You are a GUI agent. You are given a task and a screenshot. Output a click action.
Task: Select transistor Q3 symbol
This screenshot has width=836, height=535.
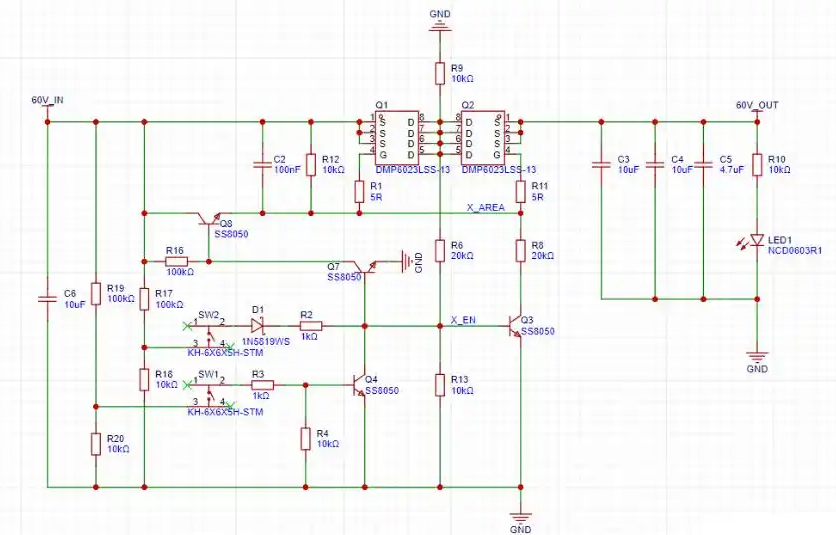coord(515,326)
